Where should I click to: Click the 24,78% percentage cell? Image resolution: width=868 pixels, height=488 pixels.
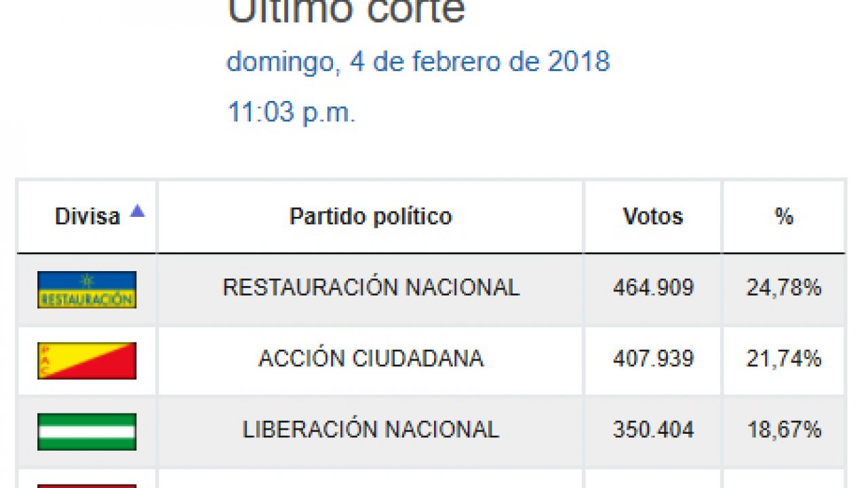784,287
